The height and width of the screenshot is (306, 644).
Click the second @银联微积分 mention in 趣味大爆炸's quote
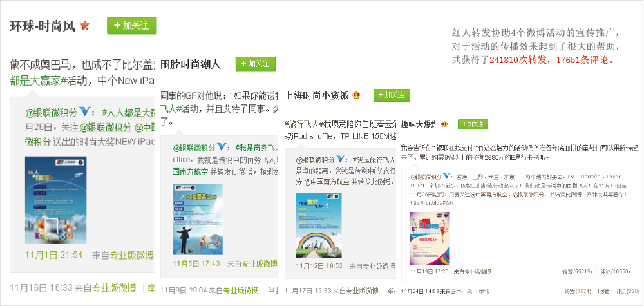coord(529,193)
